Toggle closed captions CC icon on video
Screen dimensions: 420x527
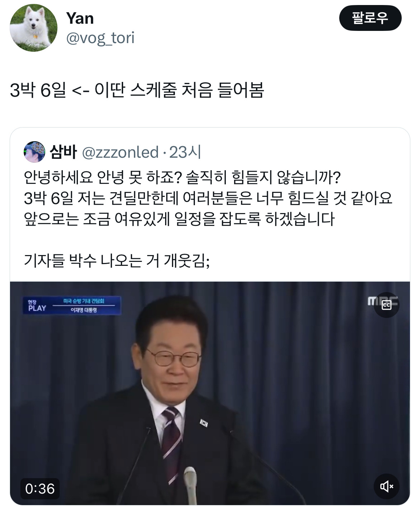click(386, 305)
